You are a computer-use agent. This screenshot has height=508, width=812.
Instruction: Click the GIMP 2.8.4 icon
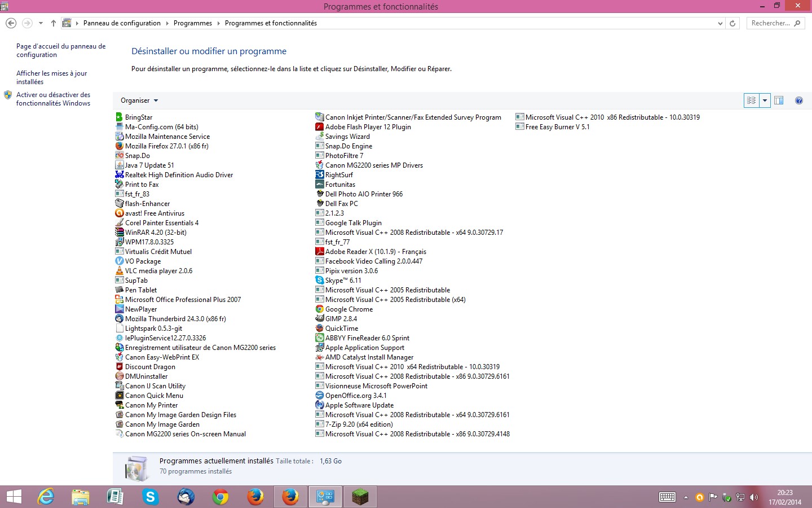pyautogui.click(x=319, y=319)
